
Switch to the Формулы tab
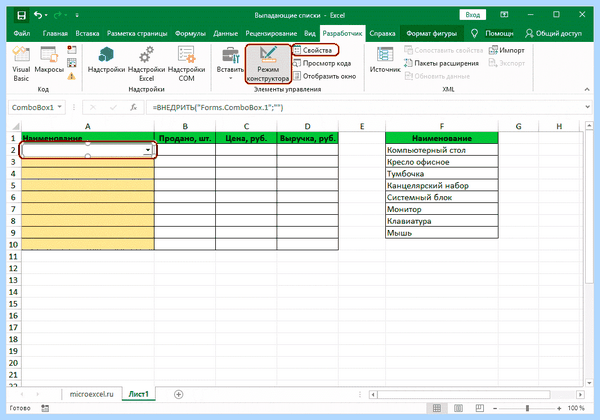click(x=190, y=33)
